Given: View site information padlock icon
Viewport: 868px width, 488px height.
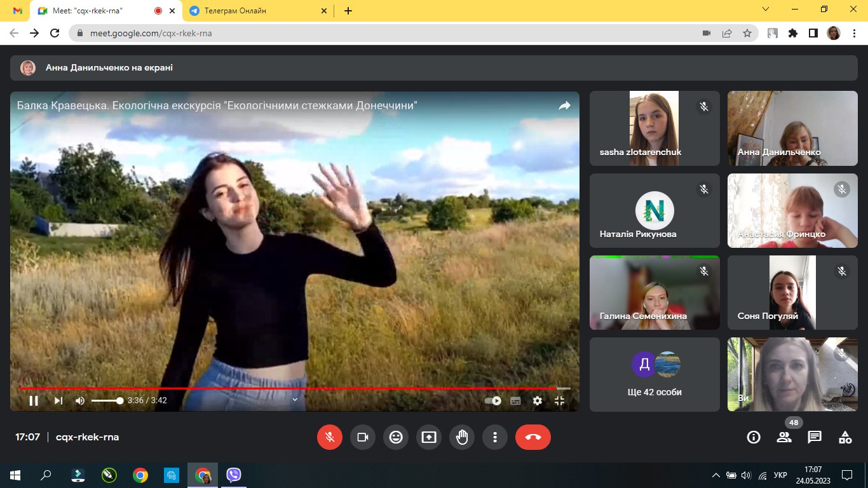Looking at the screenshot, I should tap(80, 33).
